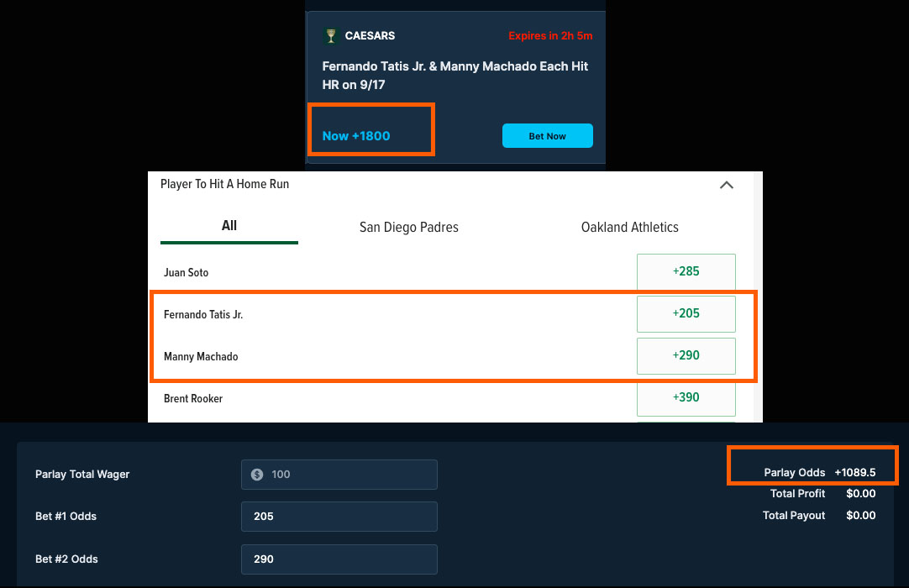
Task: Select Brent Rooker +390 odds button
Action: pos(686,398)
